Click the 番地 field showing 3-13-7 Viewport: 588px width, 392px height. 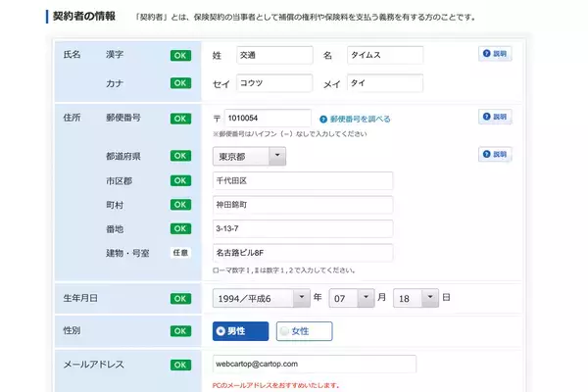click(302, 228)
